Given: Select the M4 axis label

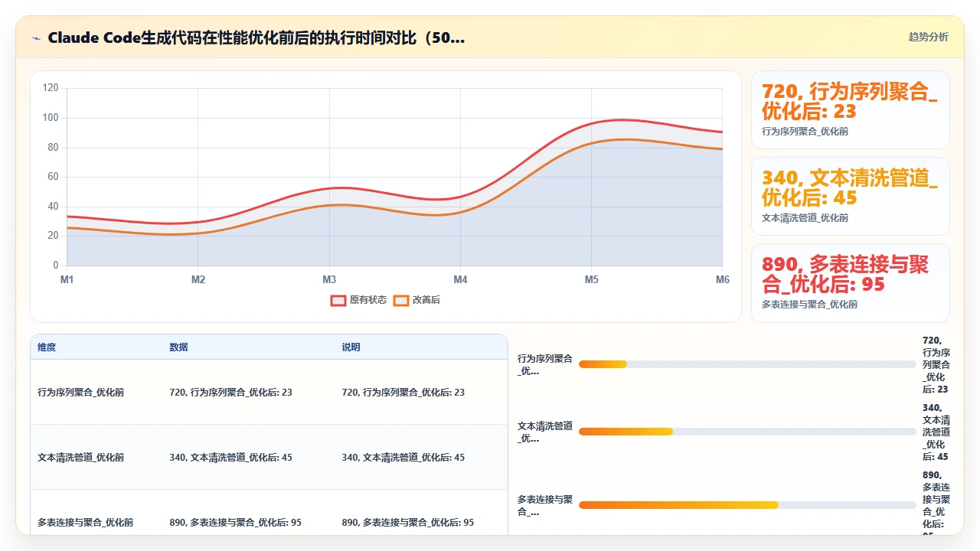Looking at the screenshot, I should 460,280.
